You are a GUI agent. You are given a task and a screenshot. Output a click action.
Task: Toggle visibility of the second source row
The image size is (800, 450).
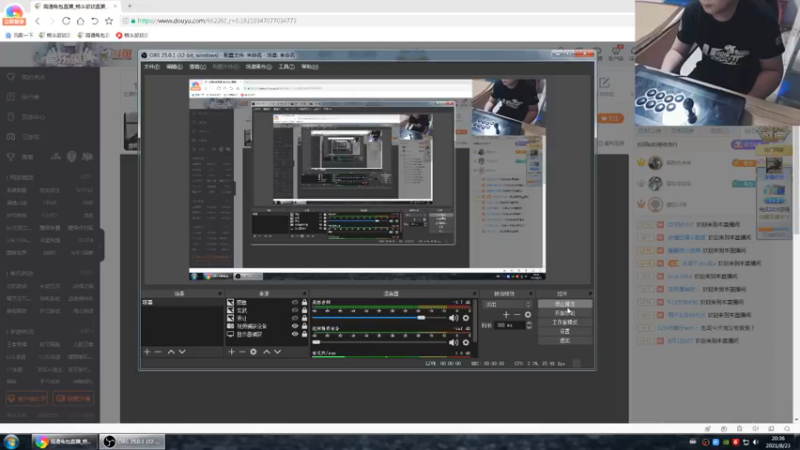(295, 310)
